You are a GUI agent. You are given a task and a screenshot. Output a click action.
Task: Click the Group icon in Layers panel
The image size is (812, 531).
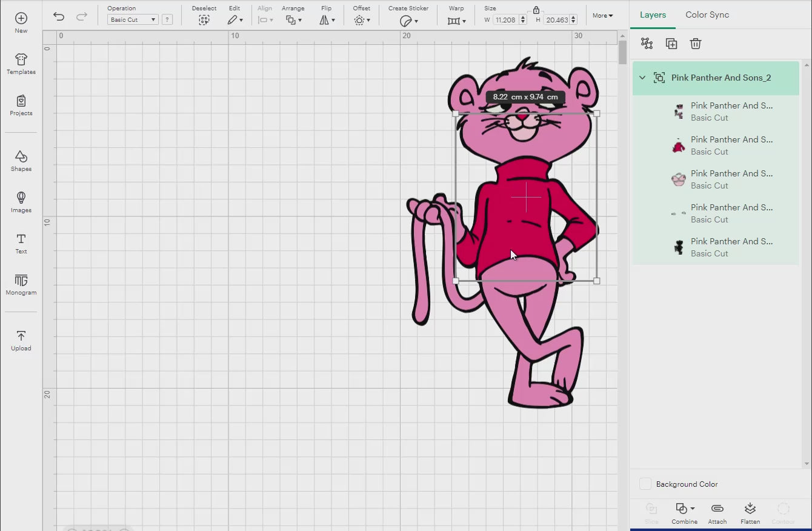pyautogui.click(x=647, y=44)
